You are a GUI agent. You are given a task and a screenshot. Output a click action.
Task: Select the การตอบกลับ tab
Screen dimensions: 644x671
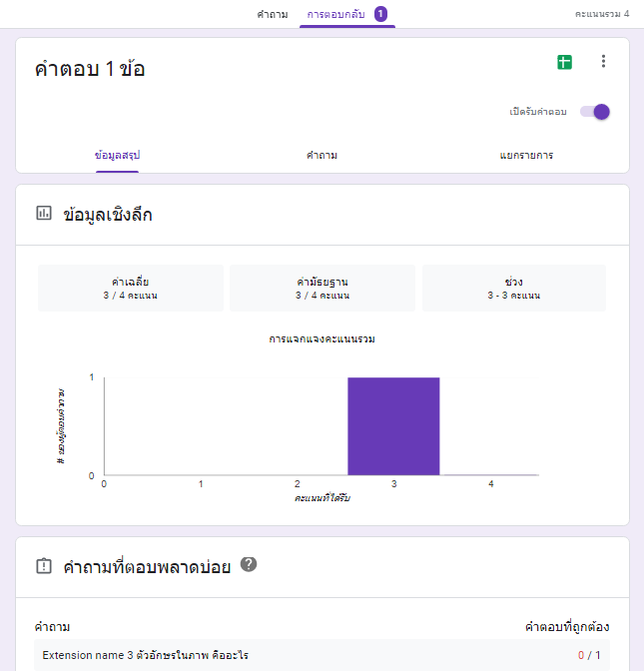point(335,15)
